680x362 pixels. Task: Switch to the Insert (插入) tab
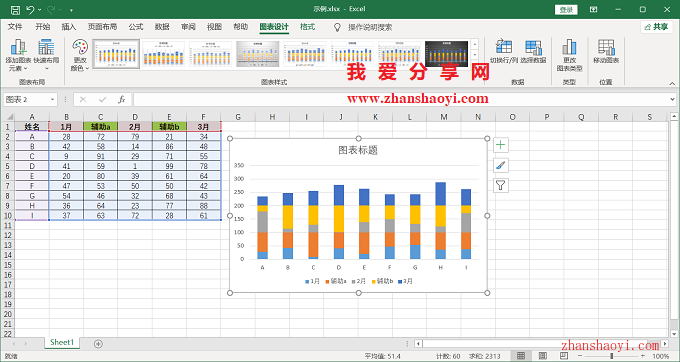tap(69, 27)
